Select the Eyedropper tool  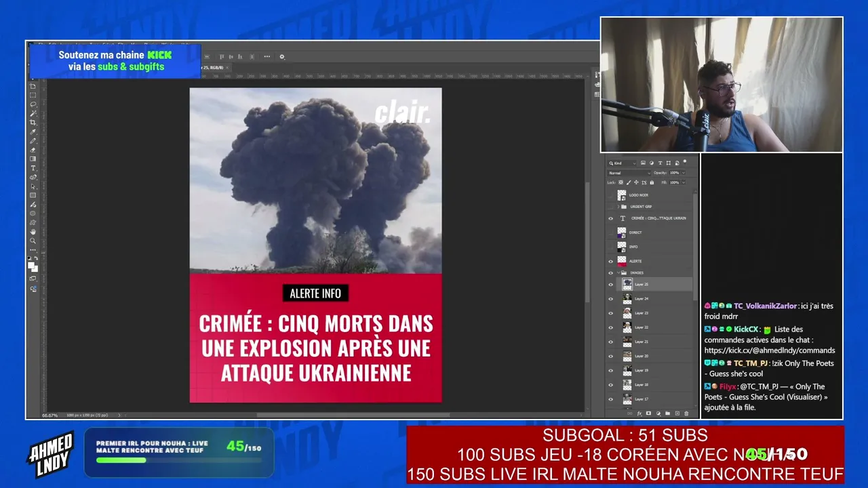click(x=33, y=131)
